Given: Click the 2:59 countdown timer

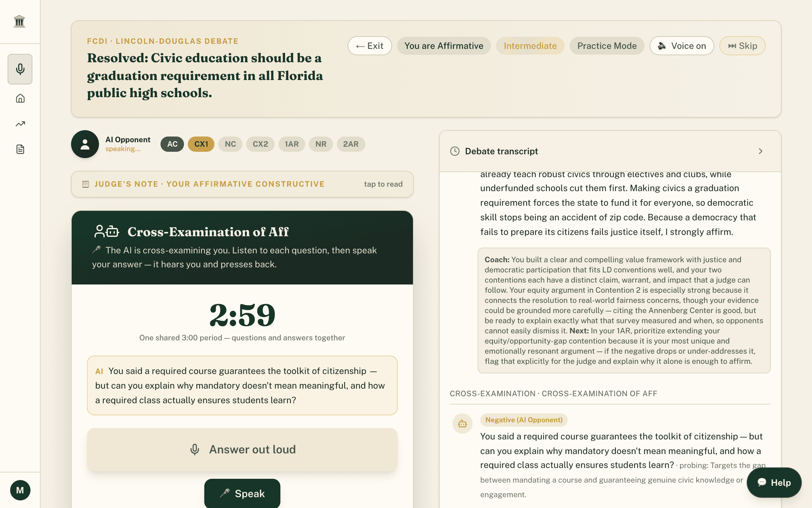Looking at the screenshot, I should tap(242, 315).
